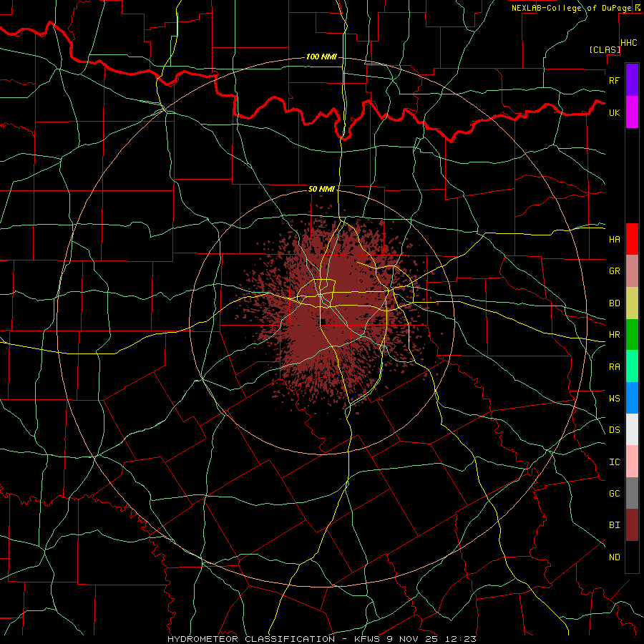644x644 pixels.
Task: Click the 100 NMI range ring label
Action: pyautogui.click(x=321, y=57)
